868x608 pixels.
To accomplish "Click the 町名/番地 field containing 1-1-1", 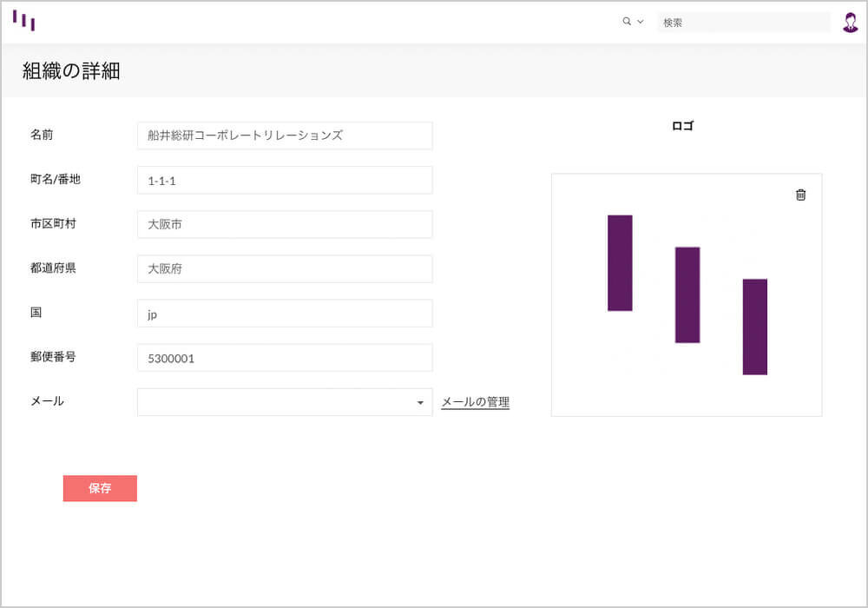I will point(285,180).
